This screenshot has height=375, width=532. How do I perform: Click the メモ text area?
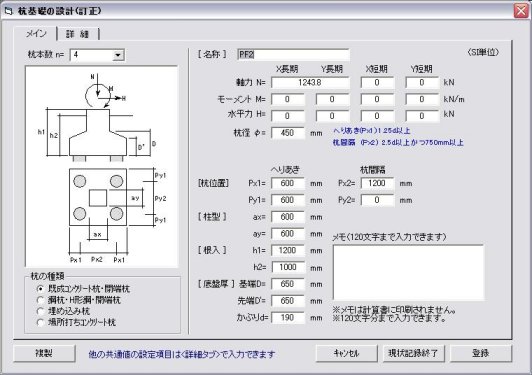point(408,273)
